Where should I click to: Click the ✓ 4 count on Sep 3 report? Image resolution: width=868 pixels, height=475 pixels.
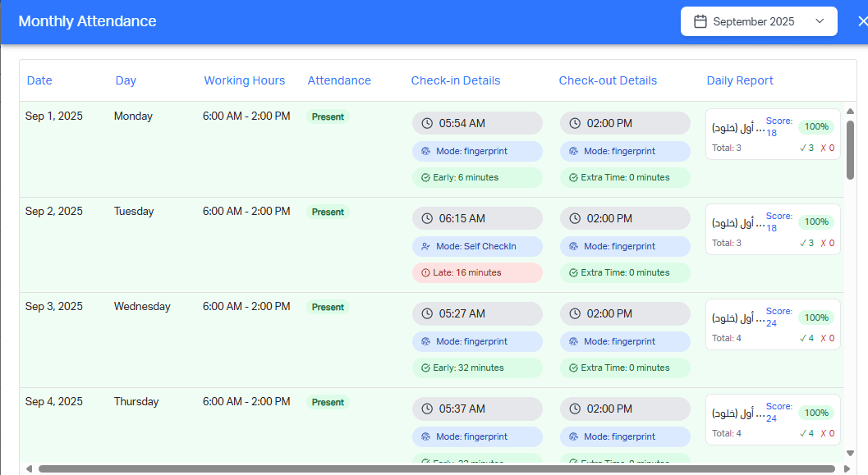tap(807, 337)
